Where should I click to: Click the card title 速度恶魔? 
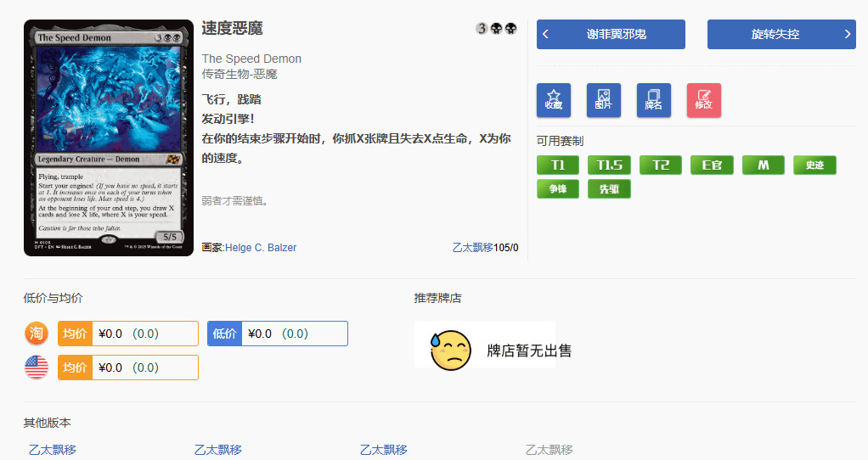[233, 28]
